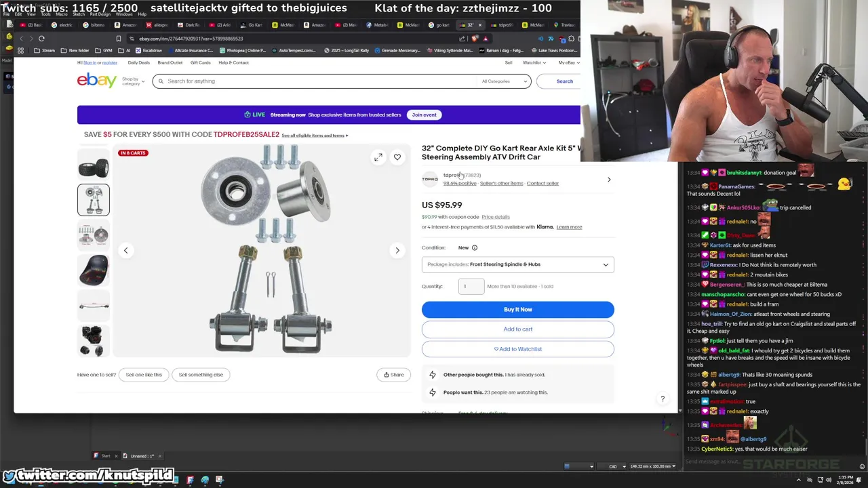
Task: Click the Buy It Now button
Action: (518, 310)
